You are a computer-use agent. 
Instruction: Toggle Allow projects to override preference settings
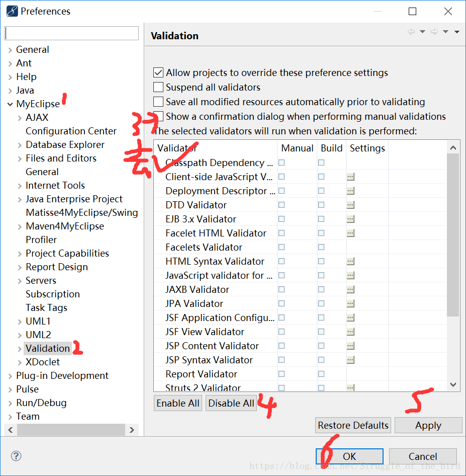coord(158,73)
